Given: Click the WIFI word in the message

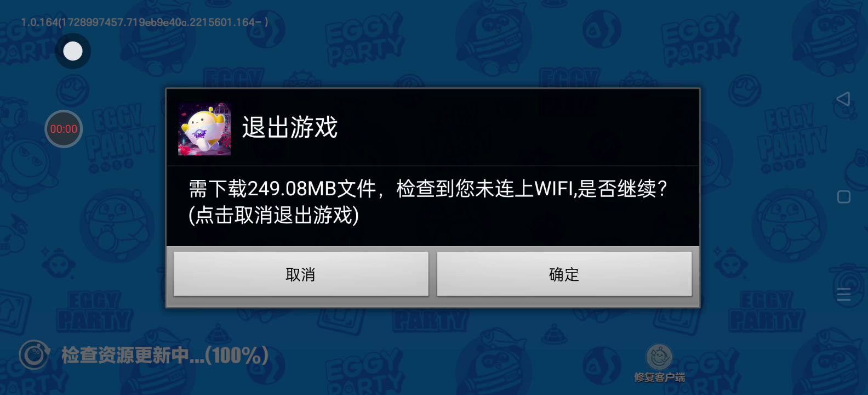Looking at the screenshot, I should tap(553, 189).
